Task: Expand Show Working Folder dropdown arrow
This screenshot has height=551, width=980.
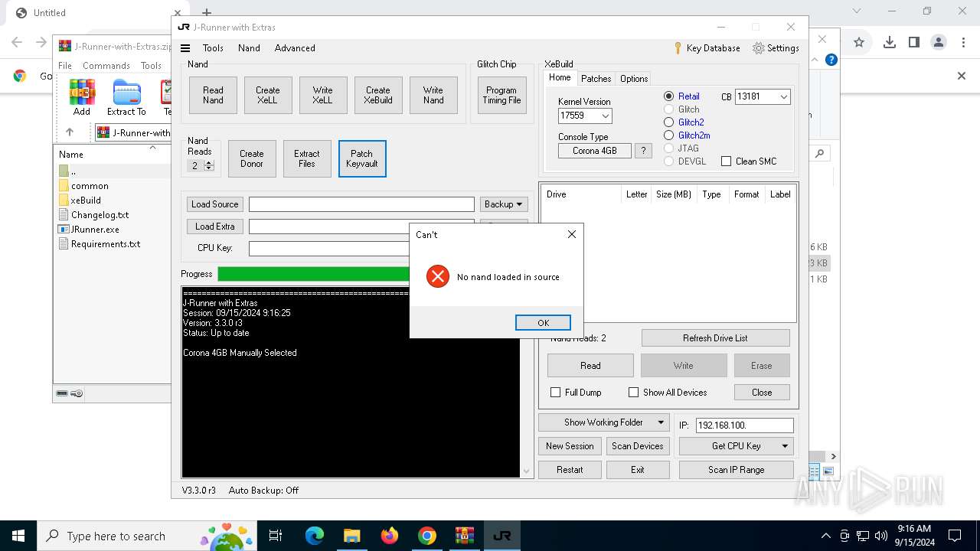Action: (x=661, y=422)
